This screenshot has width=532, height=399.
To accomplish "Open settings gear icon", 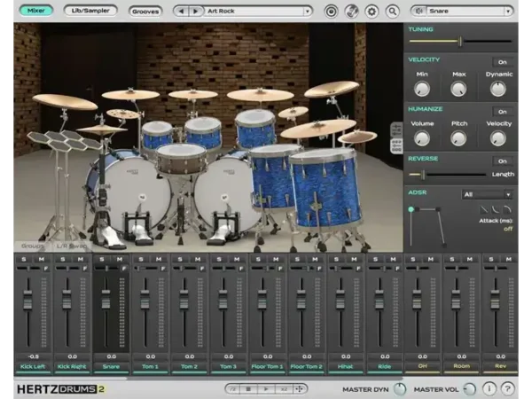I will click(372, 12).
